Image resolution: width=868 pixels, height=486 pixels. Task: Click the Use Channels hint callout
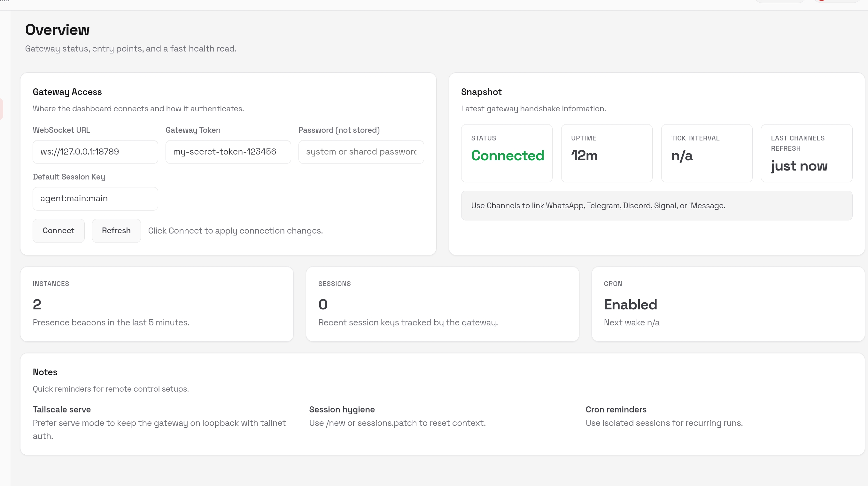(656, 206)
